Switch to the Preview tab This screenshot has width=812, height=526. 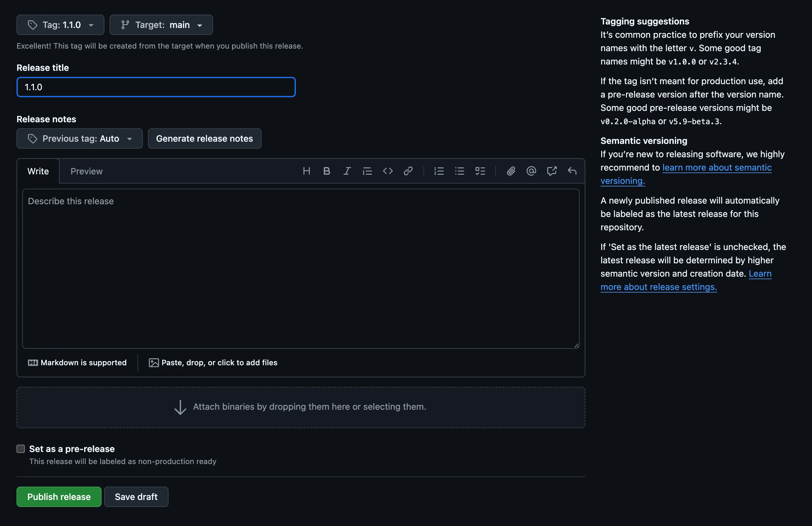click(86, 171)
